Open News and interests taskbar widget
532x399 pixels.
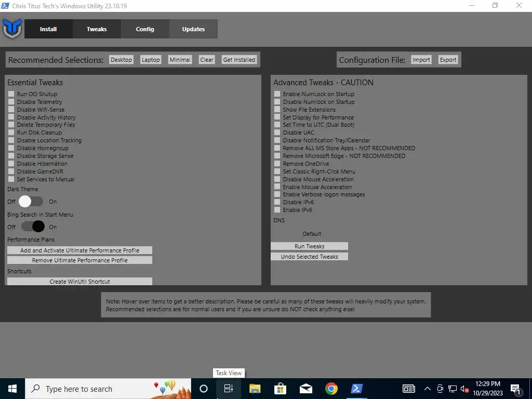pyautogui.click(x=408, y=389)
